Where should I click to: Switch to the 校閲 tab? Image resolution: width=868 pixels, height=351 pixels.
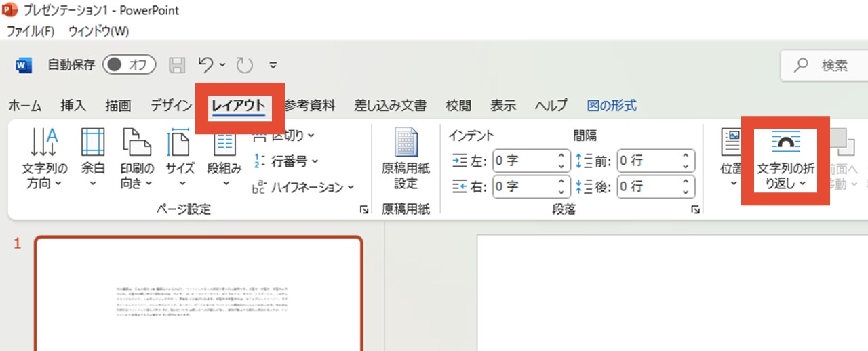[x=458, y=106]
